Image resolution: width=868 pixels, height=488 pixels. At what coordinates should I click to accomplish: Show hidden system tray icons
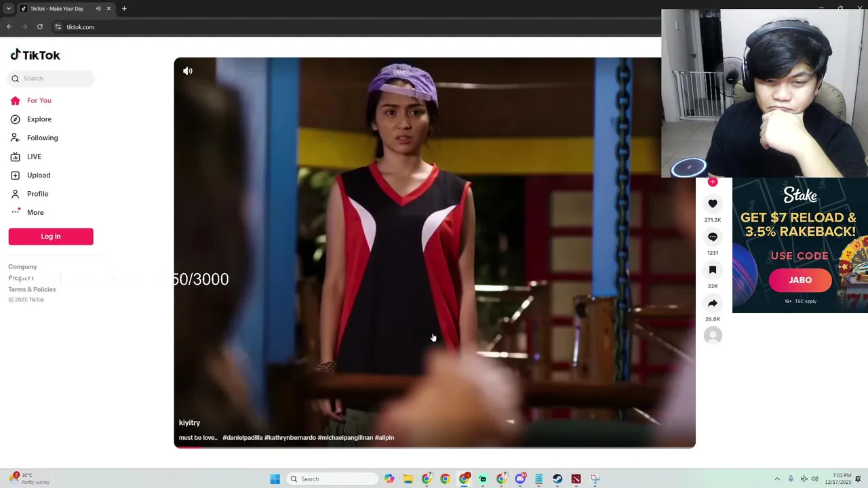[777, 479]
